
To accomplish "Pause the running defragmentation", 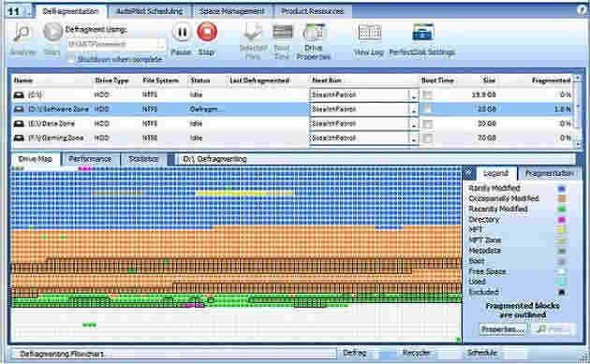I will [182, 33].
